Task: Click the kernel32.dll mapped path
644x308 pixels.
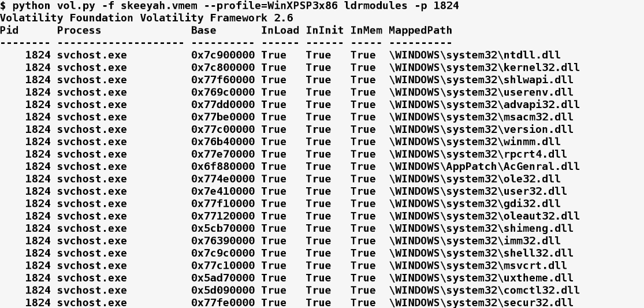Action: 484,68
